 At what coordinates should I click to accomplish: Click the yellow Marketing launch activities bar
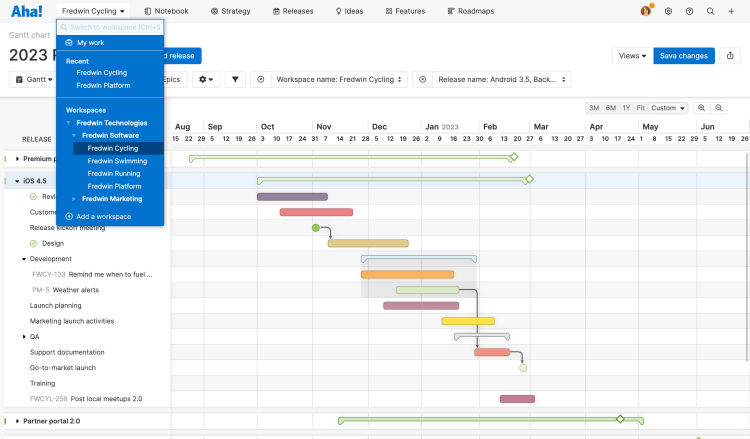tap(468, 321)
